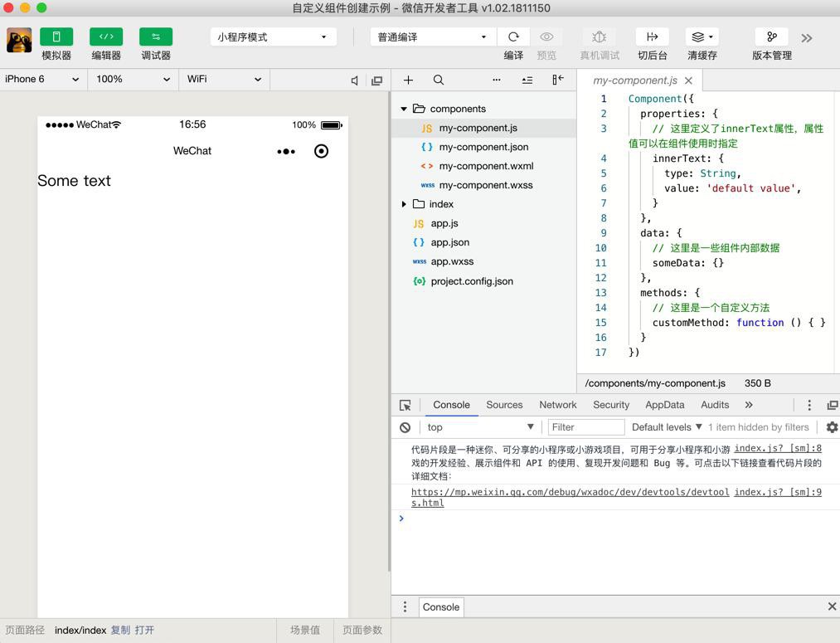Image resolution: width=840 pixels, height=643 pixels.
Task: Open index.js? [sm]:8 source link
Action: pos(777,449)
